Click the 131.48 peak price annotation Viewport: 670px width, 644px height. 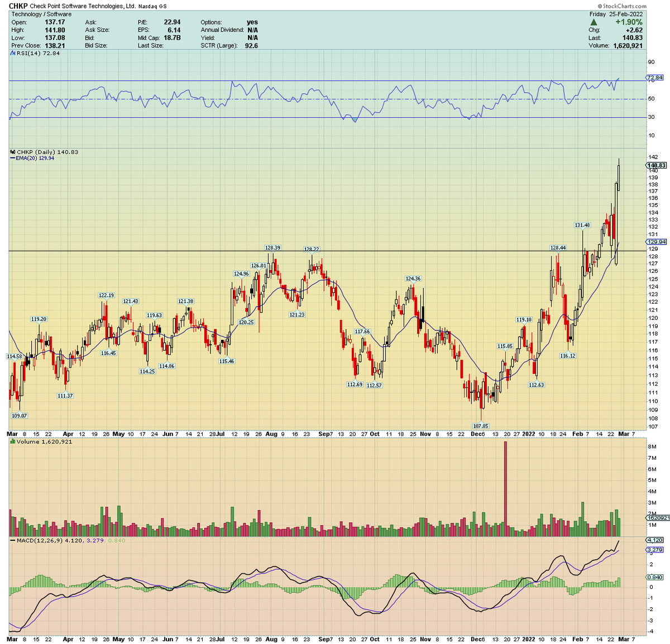coord(582,225)
